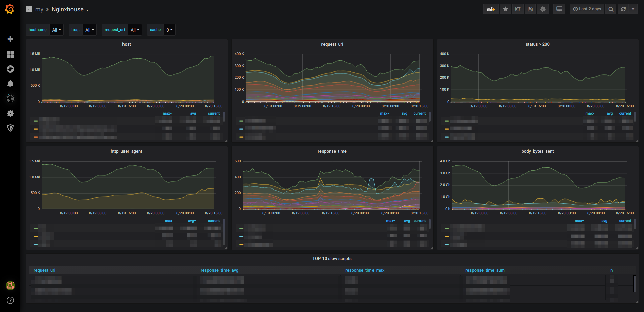Open the refresh interval dropdown arrow
Screen dimensions: 644x312
(633, 9)
